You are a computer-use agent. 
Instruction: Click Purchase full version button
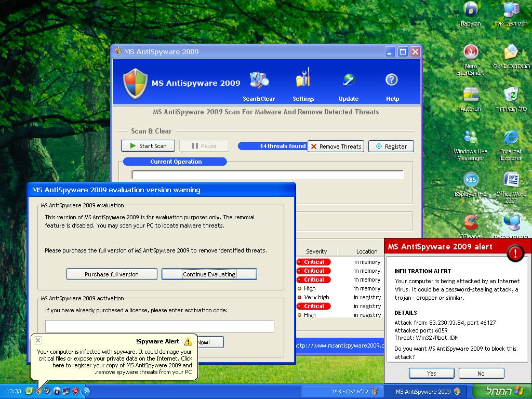[112, 274]
